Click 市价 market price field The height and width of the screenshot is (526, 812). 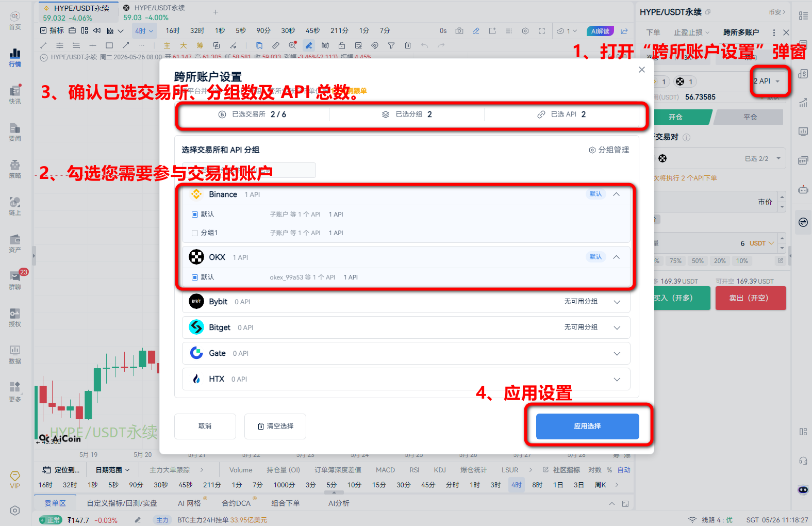click(716, 202)
